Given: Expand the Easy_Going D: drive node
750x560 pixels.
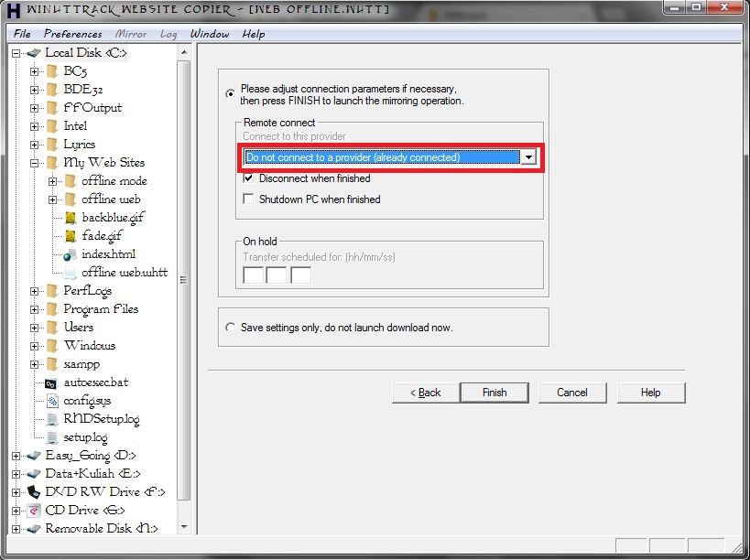Looking at the screenshot, I should pos(16,456).
